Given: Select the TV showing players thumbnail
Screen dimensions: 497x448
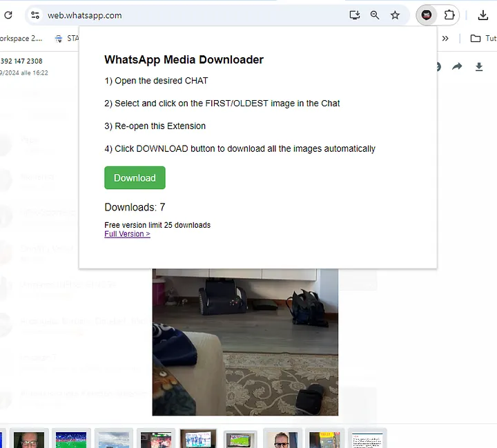Looking at the screenshot, I should coord(198,439).
